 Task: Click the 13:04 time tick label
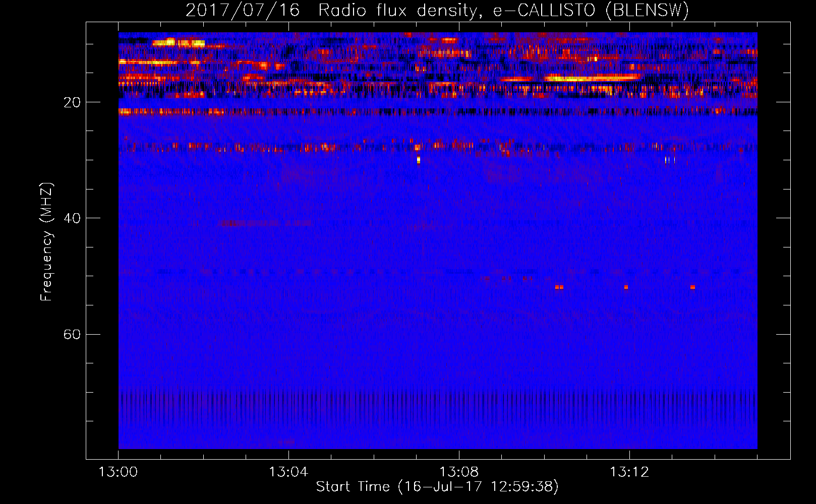(x=288, y=472)
